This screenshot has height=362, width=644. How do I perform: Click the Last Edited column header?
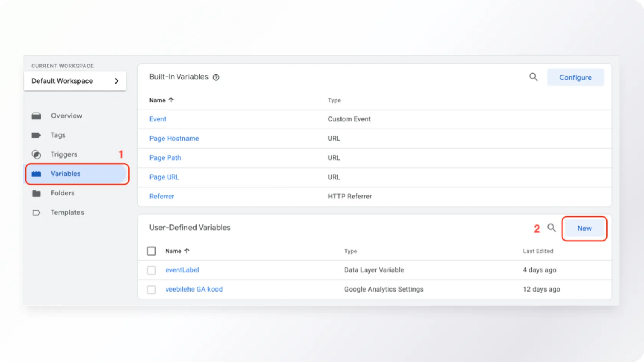coord(538,251)
